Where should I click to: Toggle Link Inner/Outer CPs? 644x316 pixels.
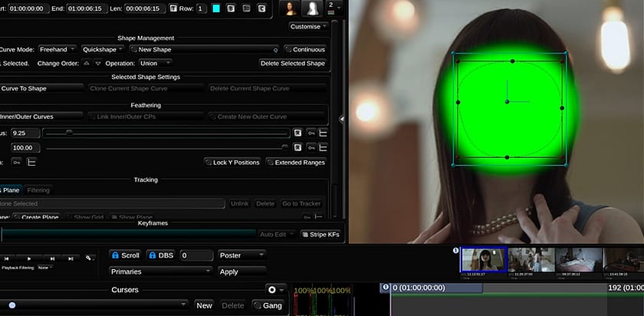click(x=146, y=117)
